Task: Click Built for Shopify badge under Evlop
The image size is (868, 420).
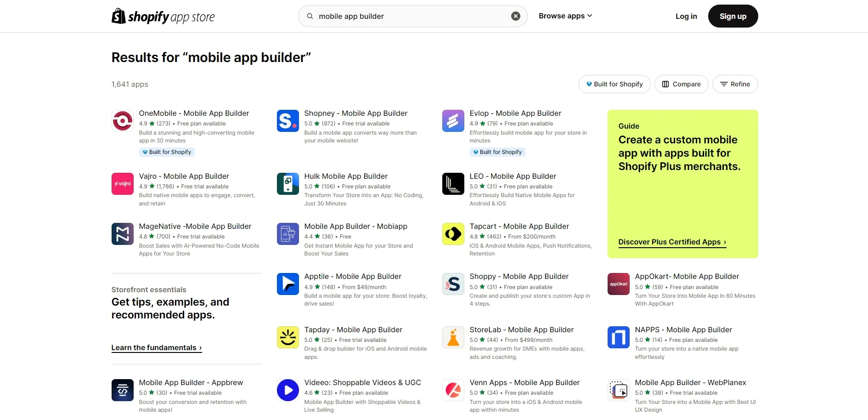Action: [x=497, y=152]
